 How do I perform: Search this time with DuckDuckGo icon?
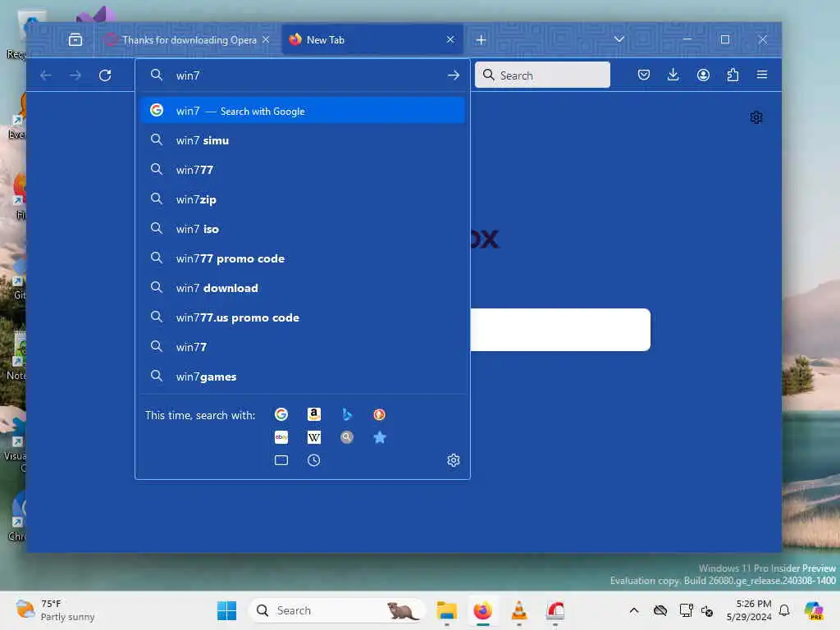pos(379,414)
